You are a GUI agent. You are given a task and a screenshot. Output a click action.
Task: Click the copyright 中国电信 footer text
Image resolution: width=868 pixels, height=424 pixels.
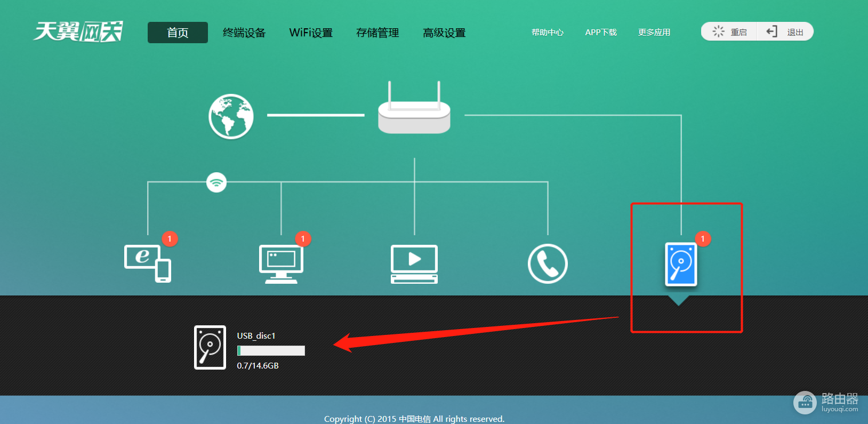414,419
